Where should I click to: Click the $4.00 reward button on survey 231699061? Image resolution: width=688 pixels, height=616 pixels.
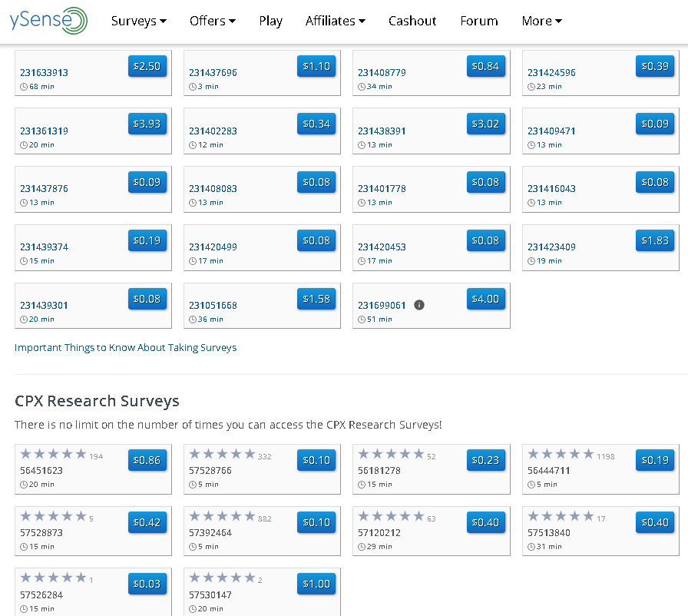[485, 300]
